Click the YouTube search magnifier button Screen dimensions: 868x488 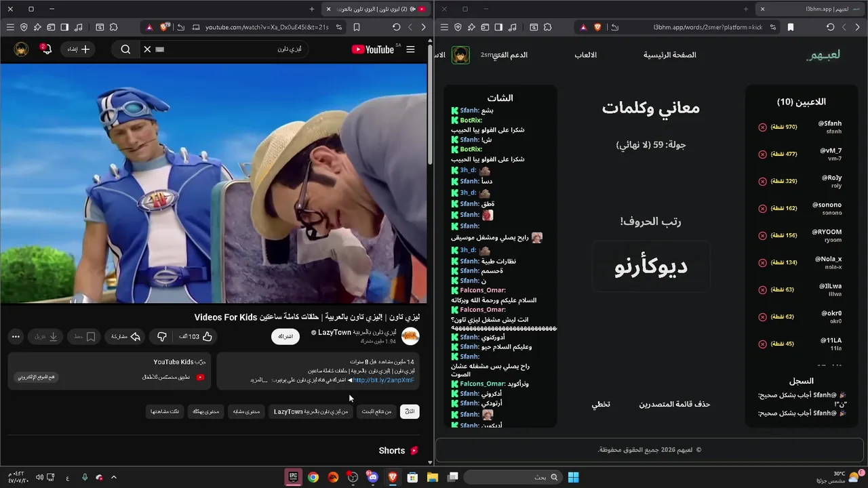[125, 49]
